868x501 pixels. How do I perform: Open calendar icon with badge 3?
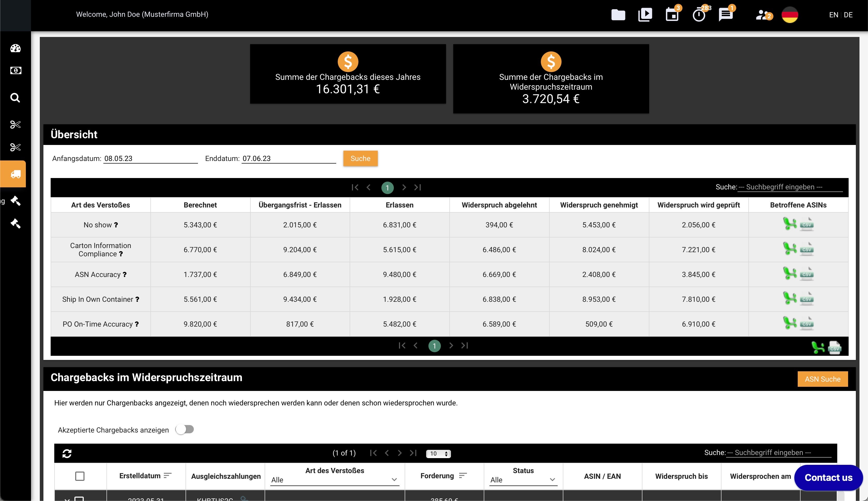pyautogui.click(x=672, y=15)
